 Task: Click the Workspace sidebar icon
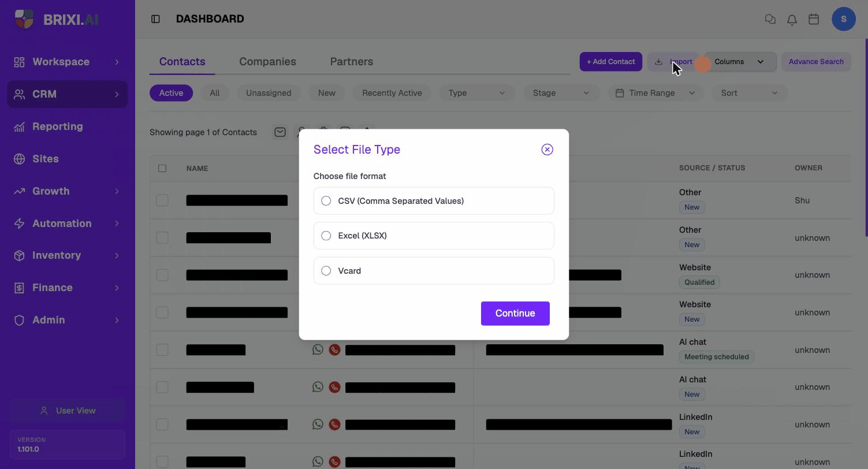pos(19,62)
